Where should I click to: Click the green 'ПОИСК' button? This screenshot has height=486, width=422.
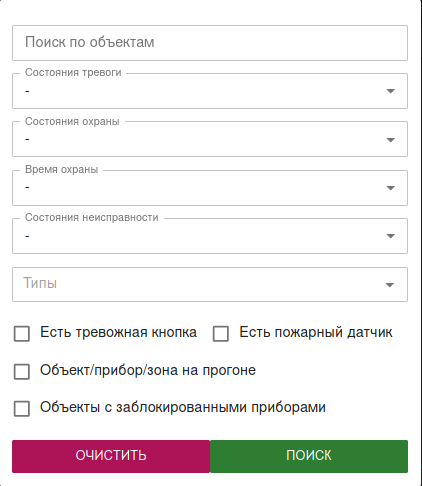coord(309,456)
